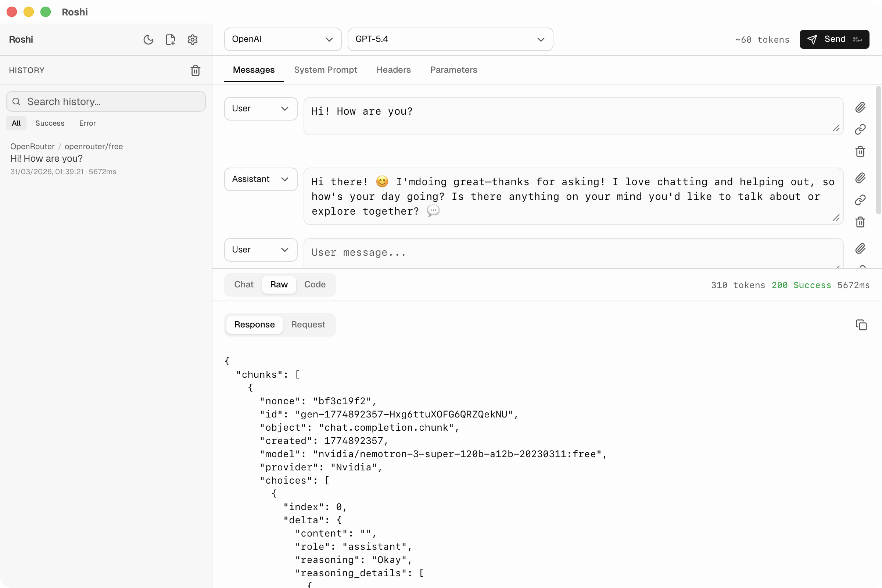Change Assistant role dropdown

point(261,179)
